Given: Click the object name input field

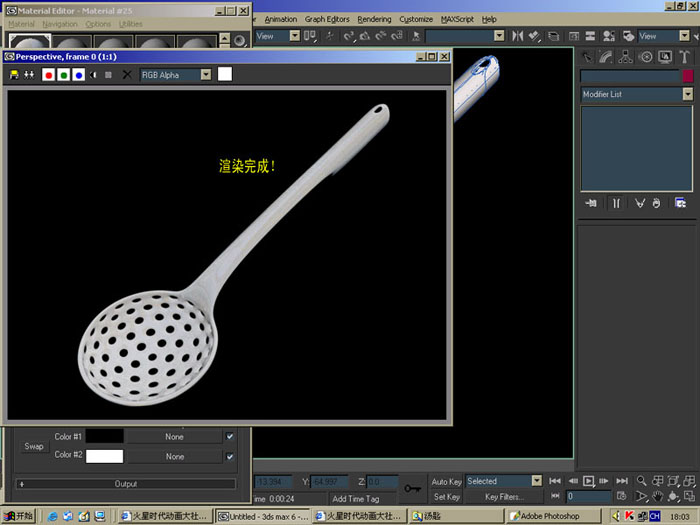Looking at the screenshot, I should (630, 76).
